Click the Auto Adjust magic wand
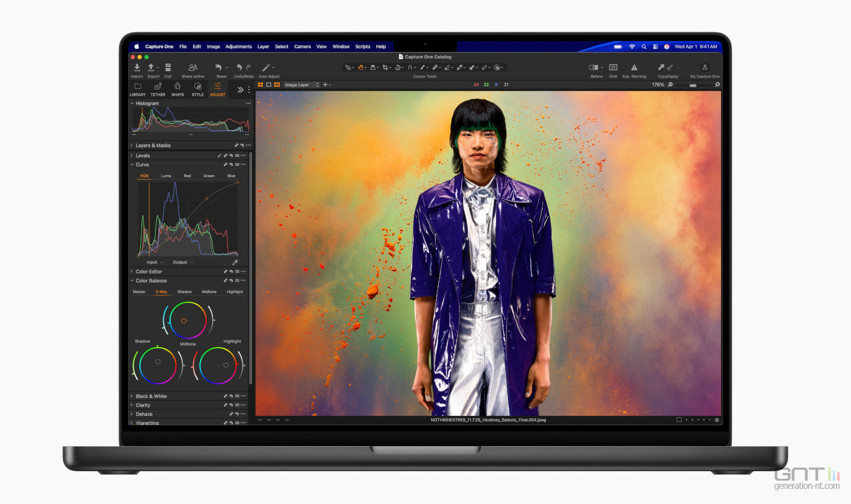The height and width of the screenshot is (504, 851). (267, 67)
